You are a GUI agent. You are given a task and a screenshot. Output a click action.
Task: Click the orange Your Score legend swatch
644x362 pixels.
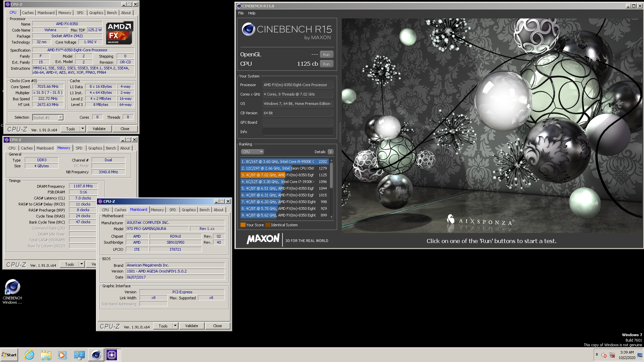(243, 225)
